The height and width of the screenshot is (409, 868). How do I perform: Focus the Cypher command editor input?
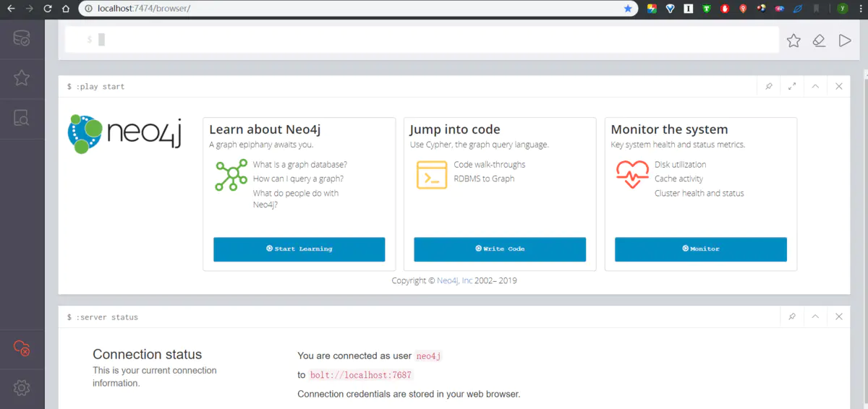click(422, 40)
